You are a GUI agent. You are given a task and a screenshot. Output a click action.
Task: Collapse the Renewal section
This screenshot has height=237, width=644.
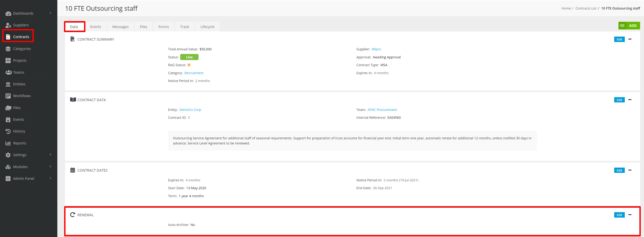630,215
